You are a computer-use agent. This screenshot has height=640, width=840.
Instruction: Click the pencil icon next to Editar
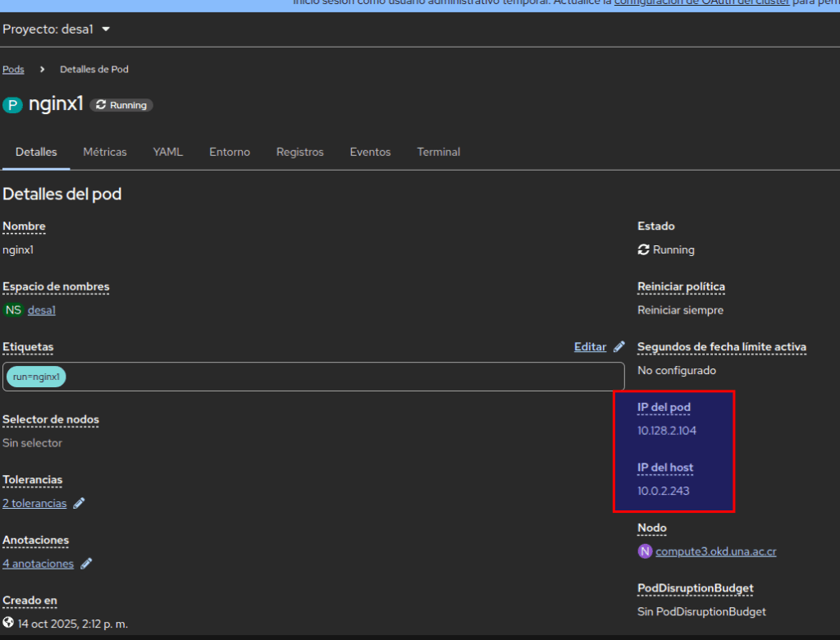click(x=619, y=347)
